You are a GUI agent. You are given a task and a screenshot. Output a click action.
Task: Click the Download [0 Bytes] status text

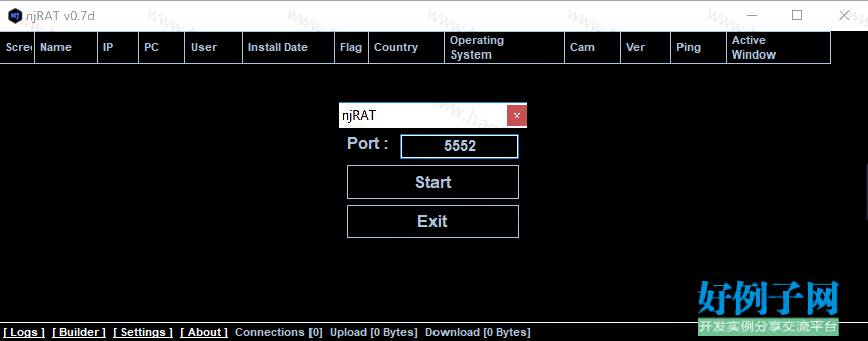point(478,332)
